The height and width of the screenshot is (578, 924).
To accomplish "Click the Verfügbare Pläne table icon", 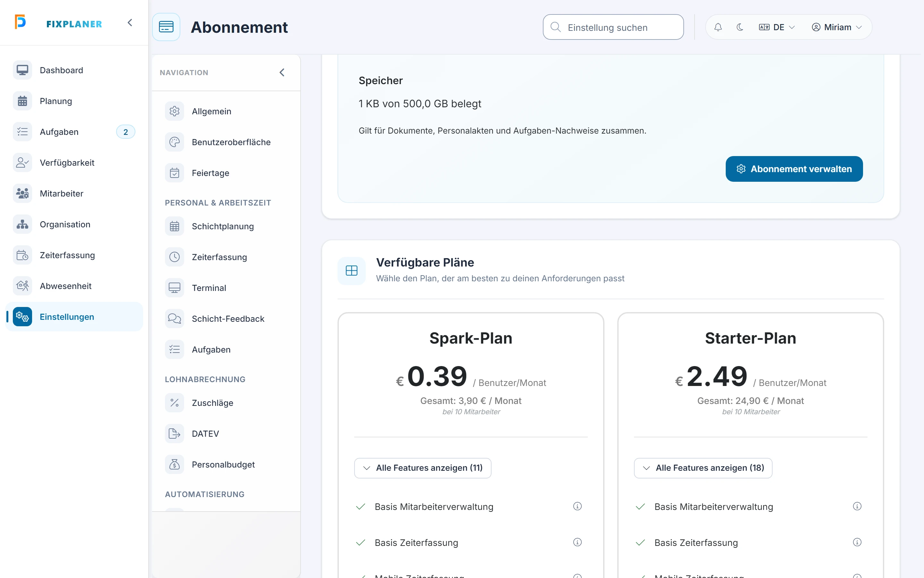I will tap(351, 271).
